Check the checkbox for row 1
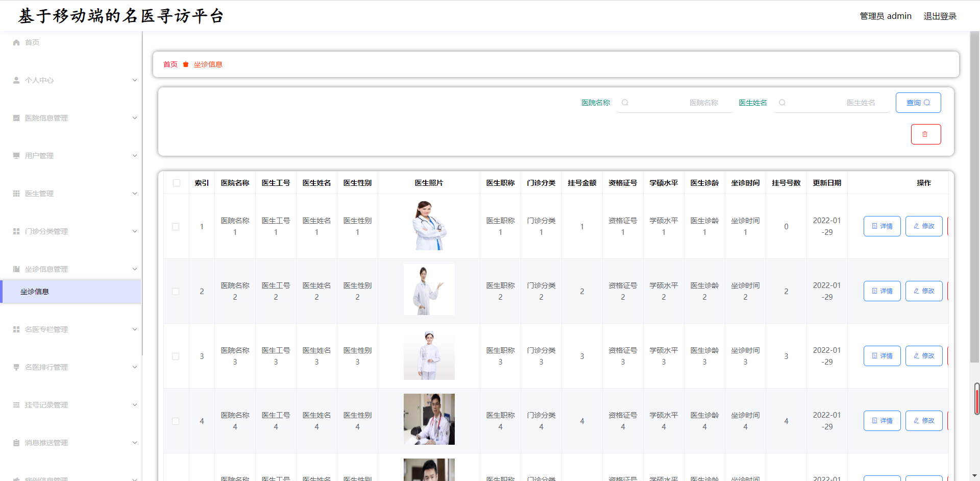980x481 pixels. tap(176, 227)
